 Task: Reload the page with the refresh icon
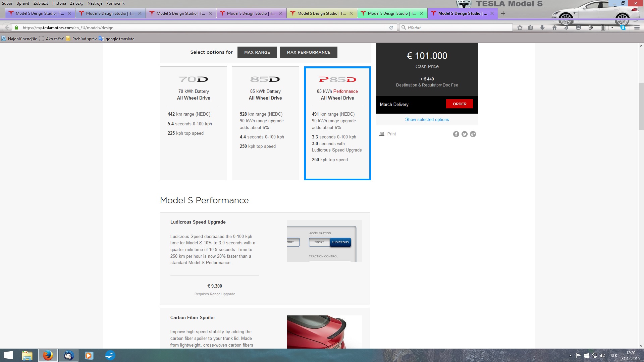[391, 27]
